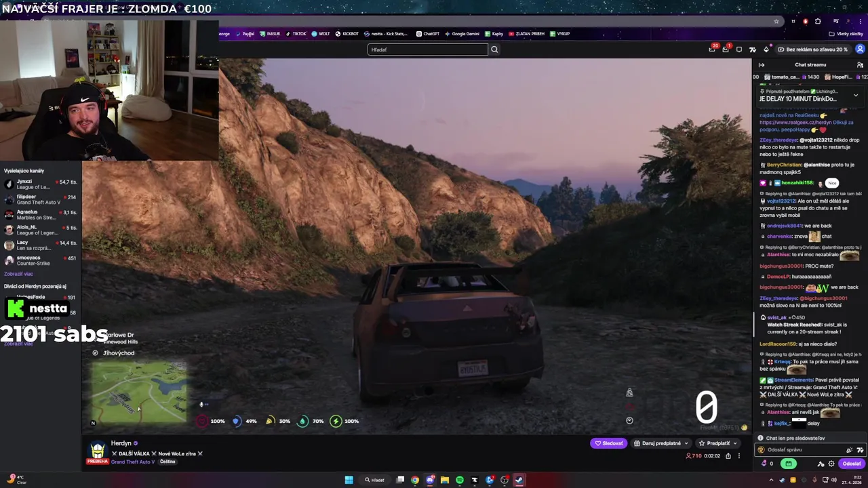Collapse the stream chat panel arrow
This screenshot has height=488, width=868.
pyautogui.click(x=762, y=65)
